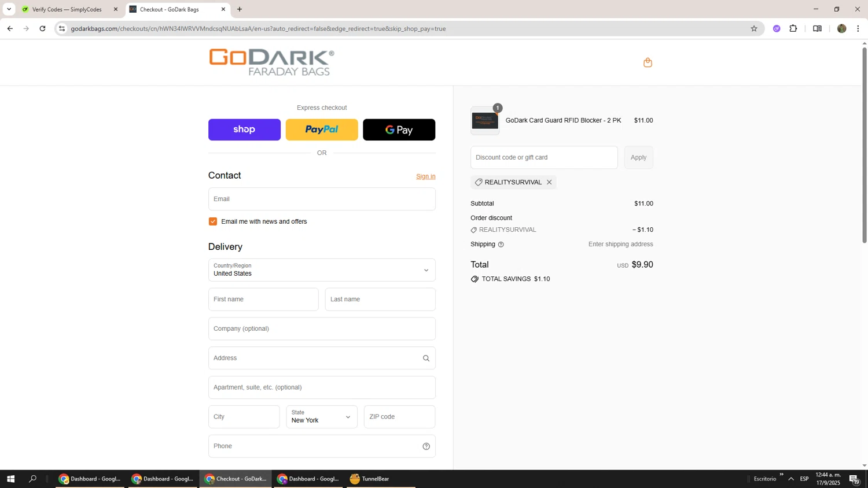The width and height of the screenshot is (868, 488).
Task: Click the GoDark Faraday Bags logo
Action: 271,62
